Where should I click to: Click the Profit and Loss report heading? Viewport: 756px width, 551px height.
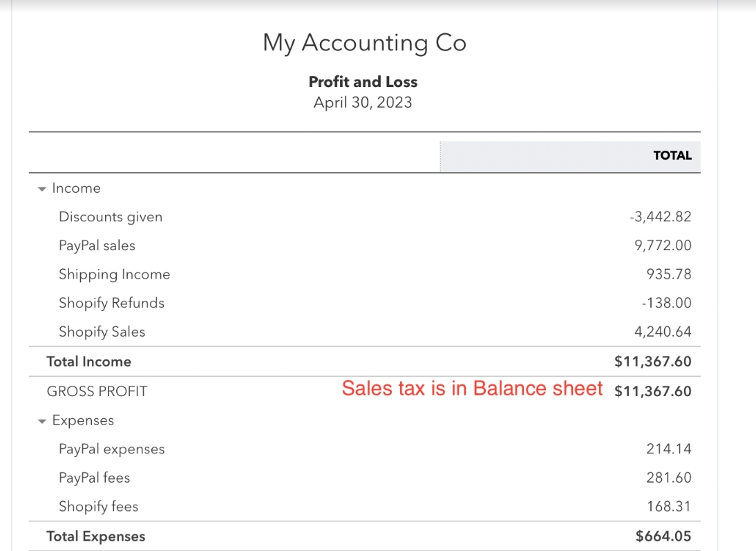[x=363, y=82]
